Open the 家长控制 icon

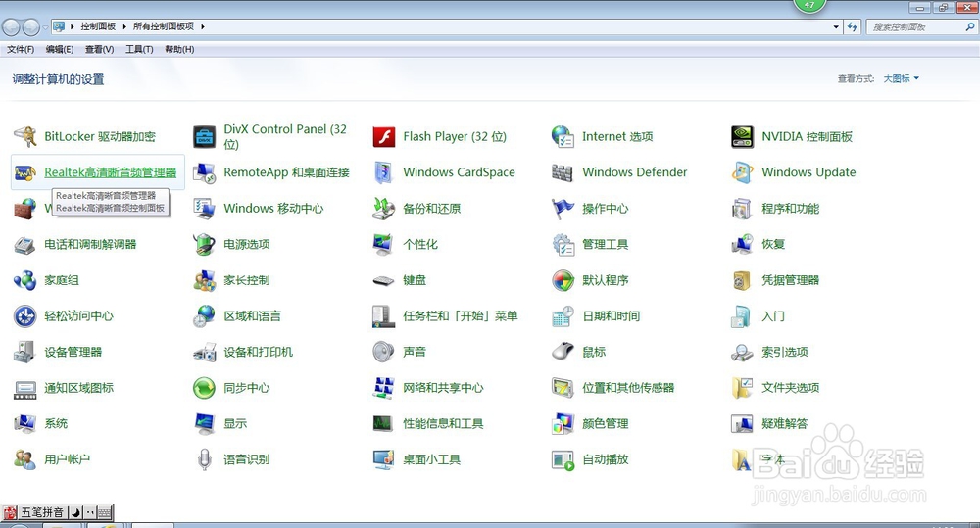coord(205,280)
